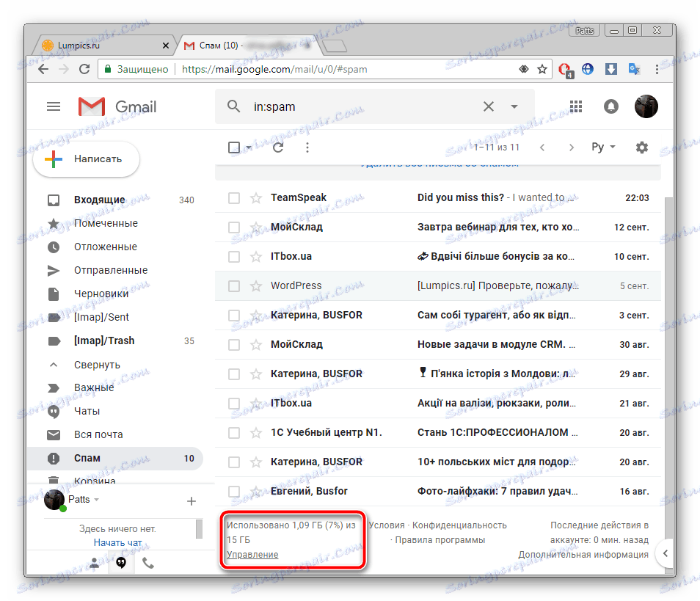Open the Hangouts chat icon at bottom
This screenshot has width=700, height=601.
(x=123, y=564)
